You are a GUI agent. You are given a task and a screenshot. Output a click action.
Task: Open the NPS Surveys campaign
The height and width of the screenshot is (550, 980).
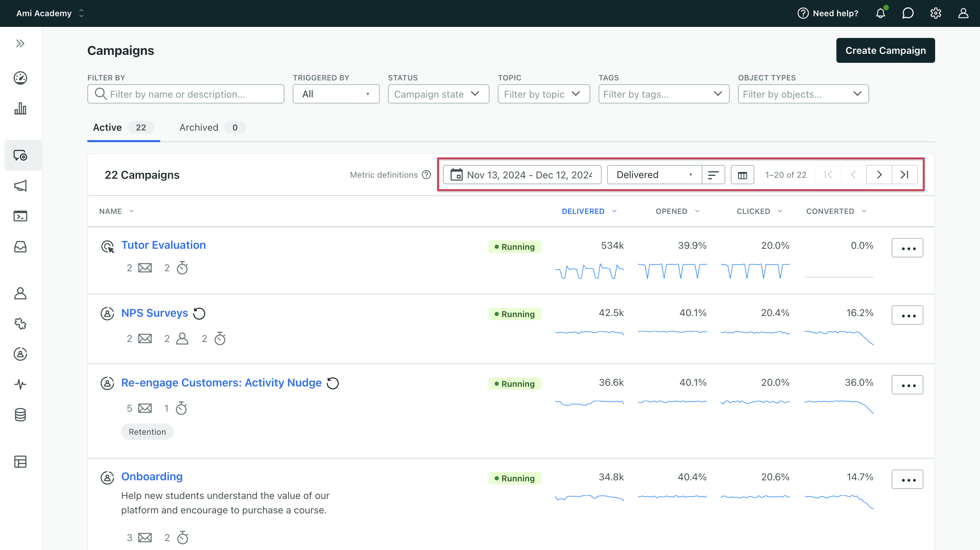click(x=154, y=313)
